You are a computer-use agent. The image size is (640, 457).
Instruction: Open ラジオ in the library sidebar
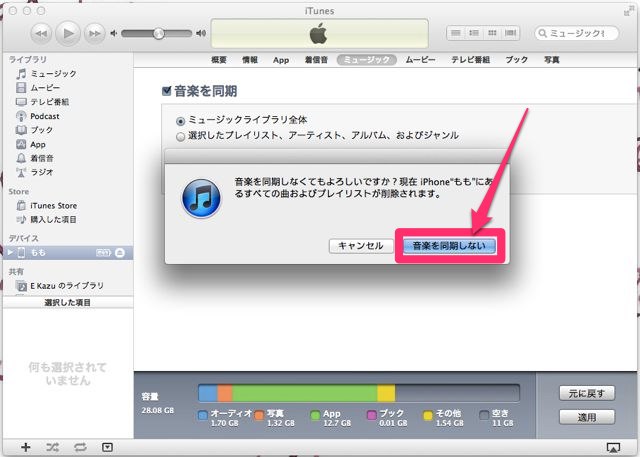point(34,172)
